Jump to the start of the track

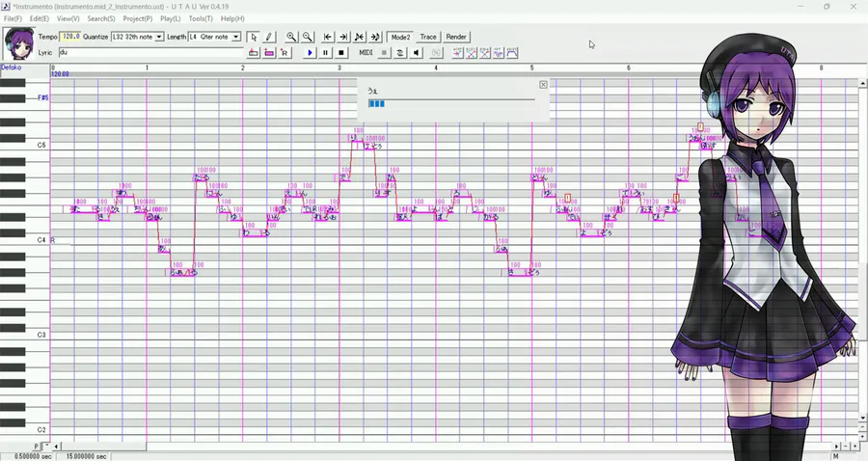point(328,37)
